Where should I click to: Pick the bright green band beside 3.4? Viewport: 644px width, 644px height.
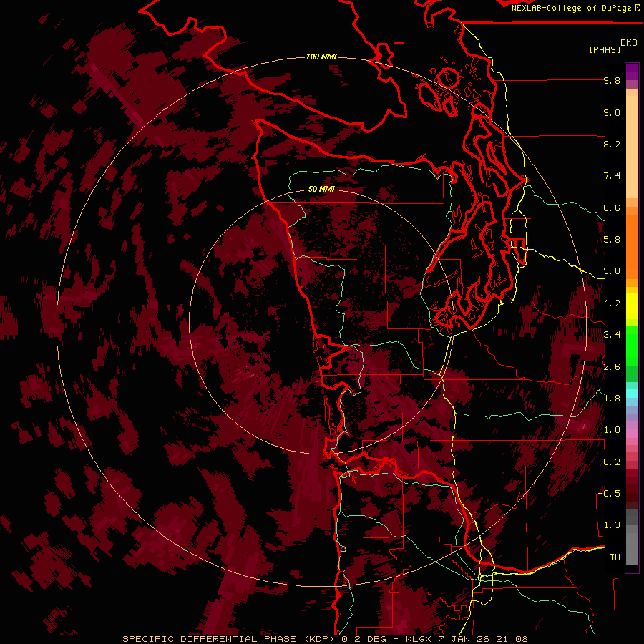(632, 345)
